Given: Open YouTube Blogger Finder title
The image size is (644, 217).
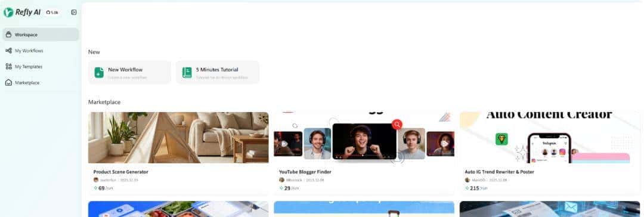Looking at the screenshot, I should pos(305,172).
